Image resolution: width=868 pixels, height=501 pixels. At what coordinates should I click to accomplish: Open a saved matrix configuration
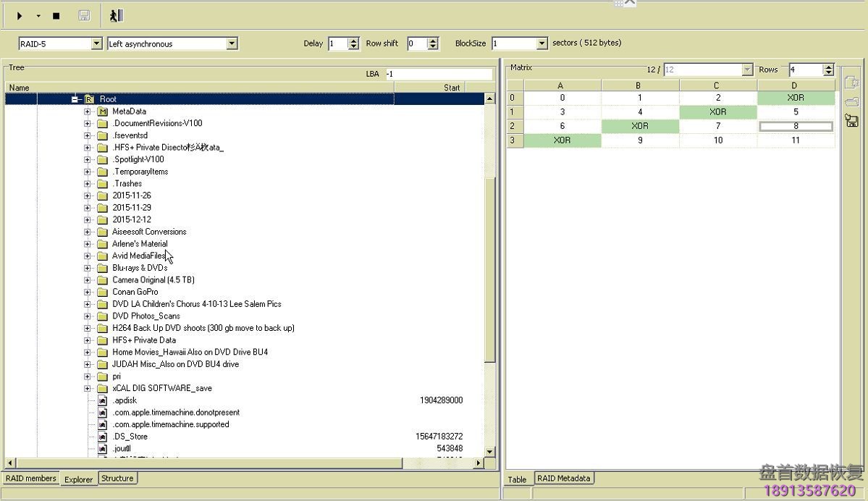pos(851,101)
